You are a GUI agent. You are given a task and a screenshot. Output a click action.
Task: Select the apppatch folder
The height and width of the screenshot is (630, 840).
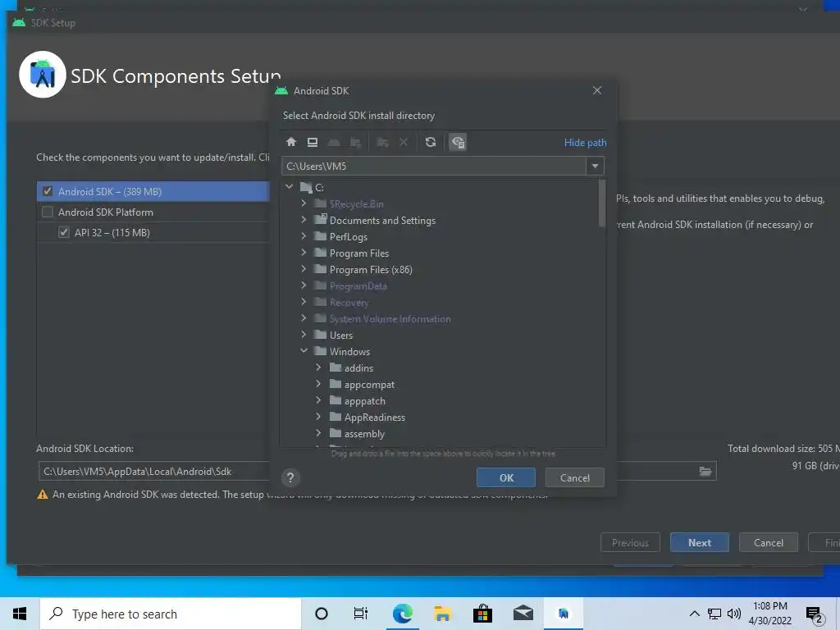tap(364, 401)
